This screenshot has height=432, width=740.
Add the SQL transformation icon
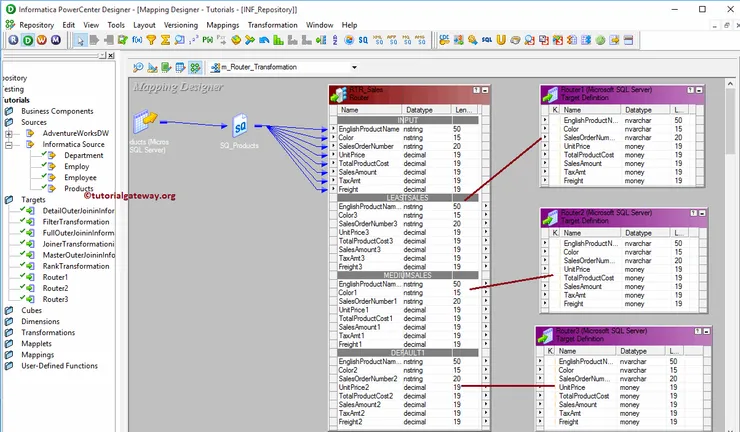tap(487, 40)
